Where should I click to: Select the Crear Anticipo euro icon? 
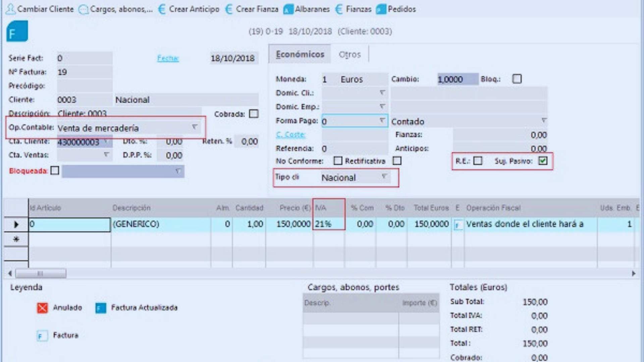pyautogui.click(x=162, y=9)
